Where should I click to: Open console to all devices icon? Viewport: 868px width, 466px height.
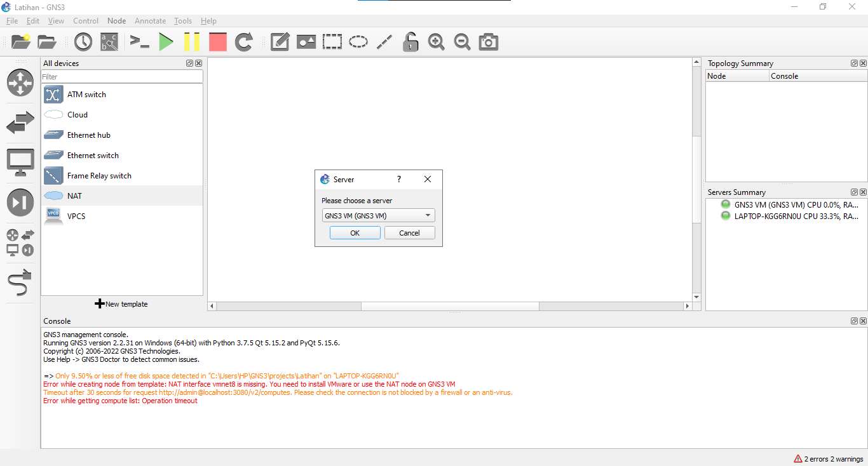click(139, 42)
